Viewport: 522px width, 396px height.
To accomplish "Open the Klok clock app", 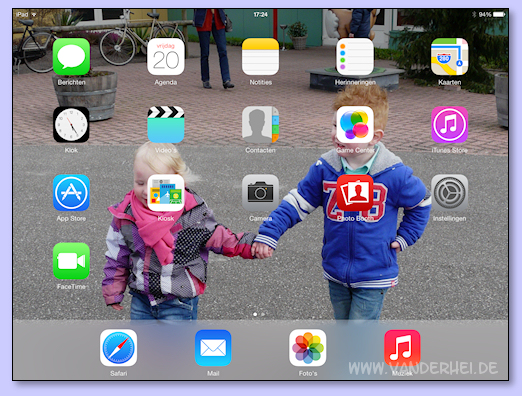I will 71,125.
